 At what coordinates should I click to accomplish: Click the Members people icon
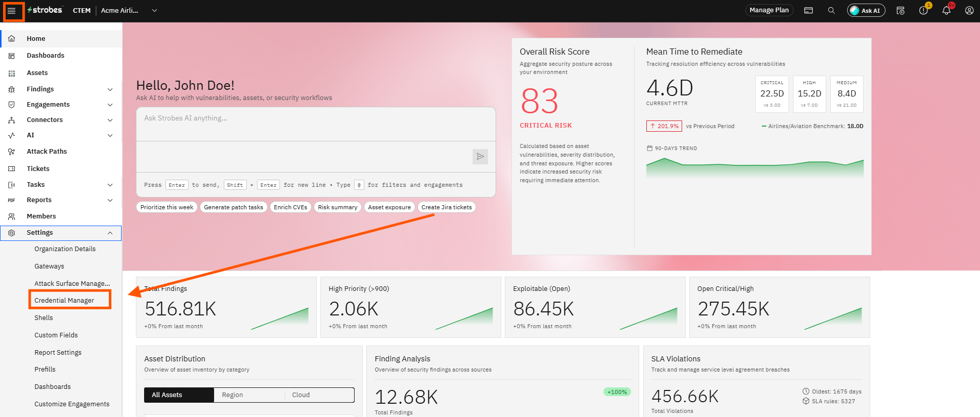tap(12, 216)
